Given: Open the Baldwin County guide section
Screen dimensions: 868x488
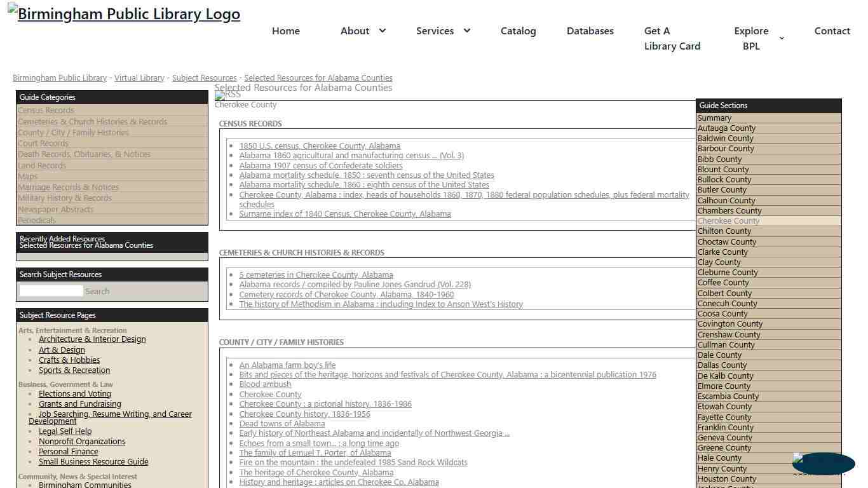Looking at the screenshot, I should (x=725, y=138).
